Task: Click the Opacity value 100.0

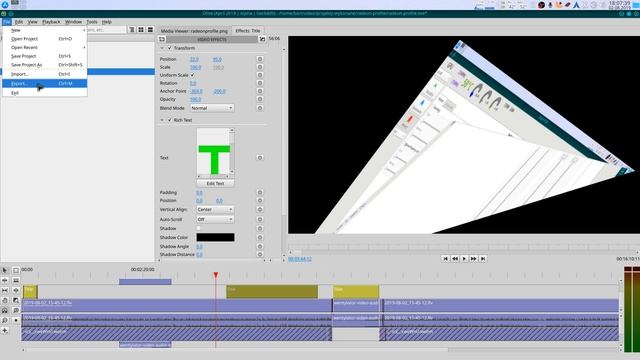Action: point(196,99)
